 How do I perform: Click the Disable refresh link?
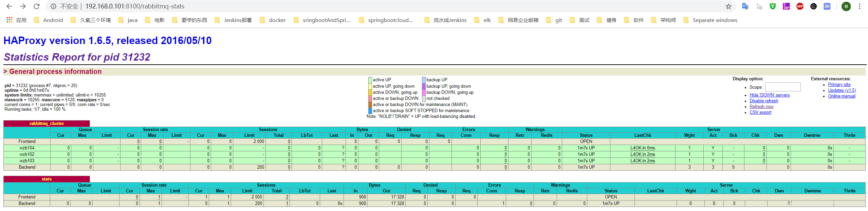(x=764, y=101)
